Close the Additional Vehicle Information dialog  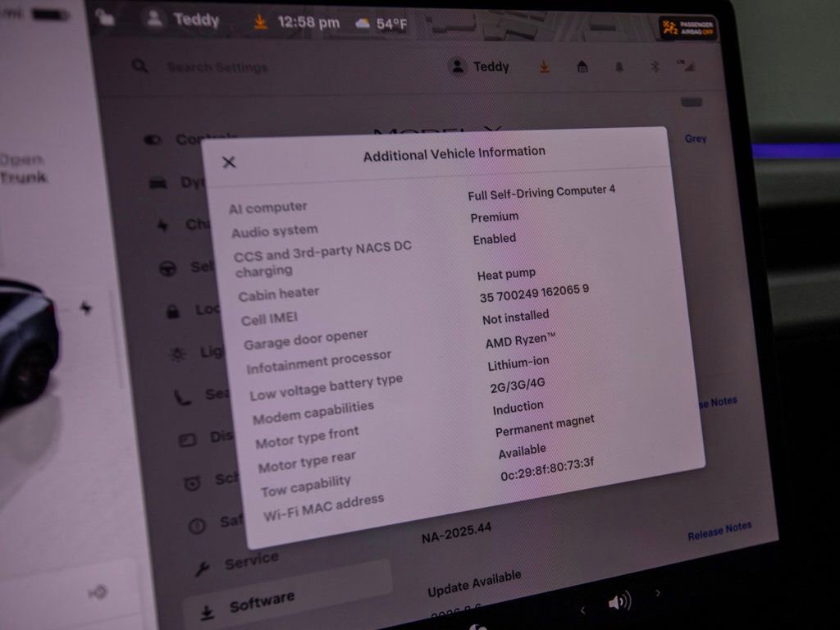229,162
